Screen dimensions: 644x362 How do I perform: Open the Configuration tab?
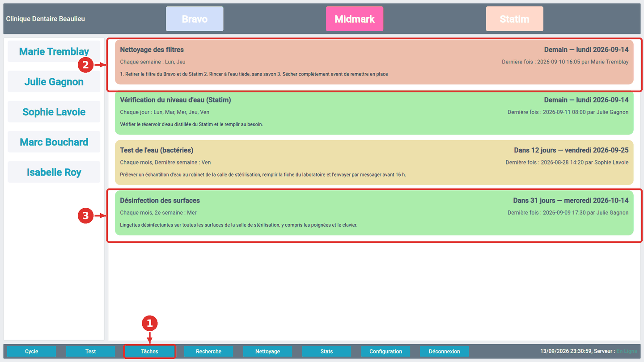click(x=386, y=351)
